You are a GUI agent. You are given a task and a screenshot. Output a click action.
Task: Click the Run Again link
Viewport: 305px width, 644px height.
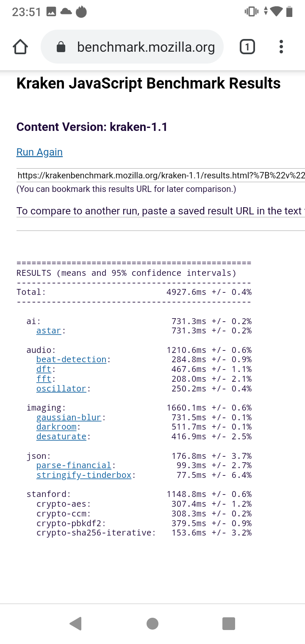click(x=39, y=152)
